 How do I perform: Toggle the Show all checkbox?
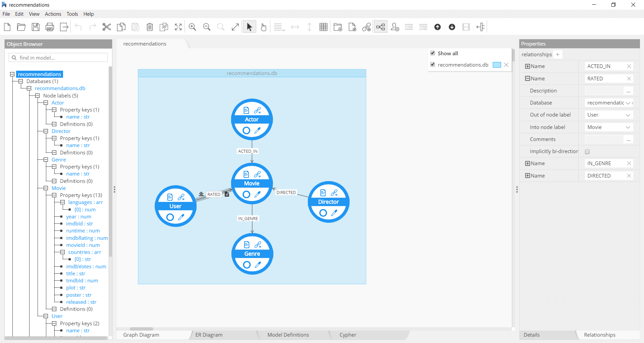click(x=433, y=53)
